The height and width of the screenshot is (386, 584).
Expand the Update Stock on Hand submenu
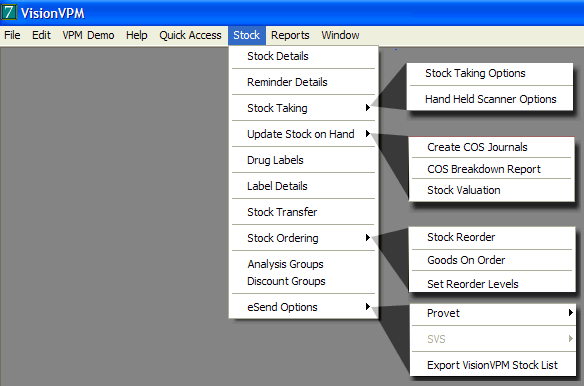[x=304, y=134]
